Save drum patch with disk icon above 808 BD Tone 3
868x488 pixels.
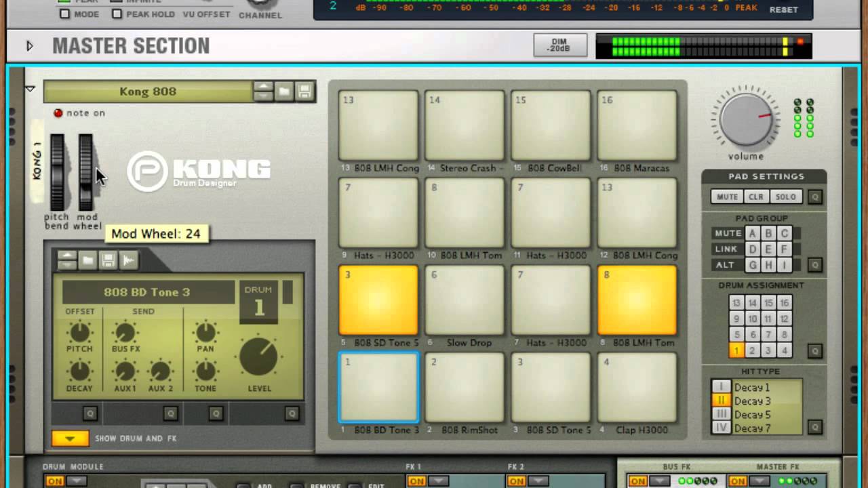pos(108,260)
